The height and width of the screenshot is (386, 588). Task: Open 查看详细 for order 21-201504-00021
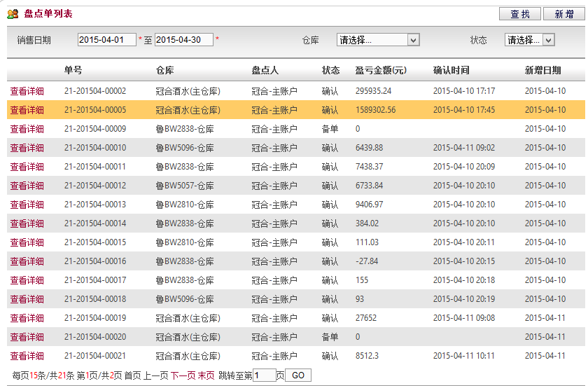27,356
